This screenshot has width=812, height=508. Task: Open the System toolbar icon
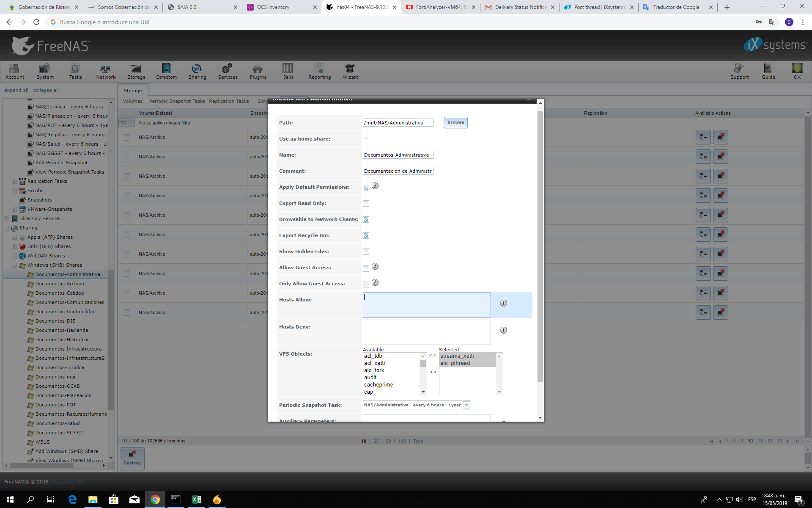pos(45,71)
